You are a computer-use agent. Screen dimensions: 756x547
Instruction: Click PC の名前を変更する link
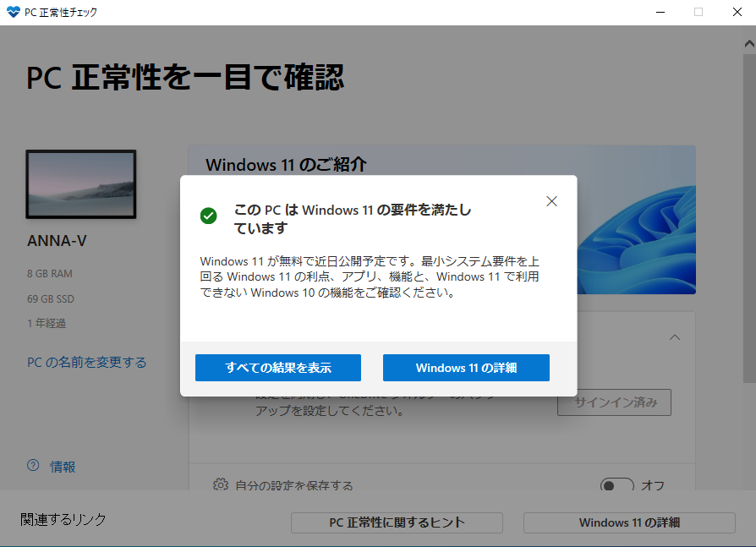point(87,362)
